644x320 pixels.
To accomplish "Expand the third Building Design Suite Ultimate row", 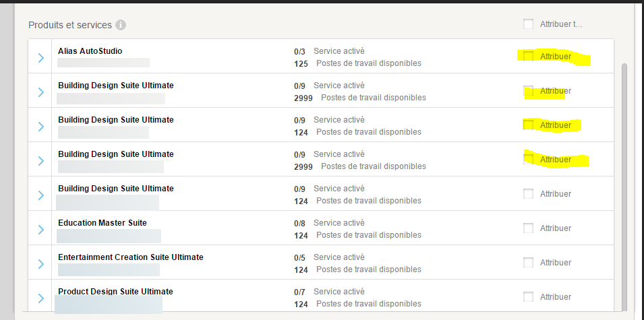I will (40, 160).
